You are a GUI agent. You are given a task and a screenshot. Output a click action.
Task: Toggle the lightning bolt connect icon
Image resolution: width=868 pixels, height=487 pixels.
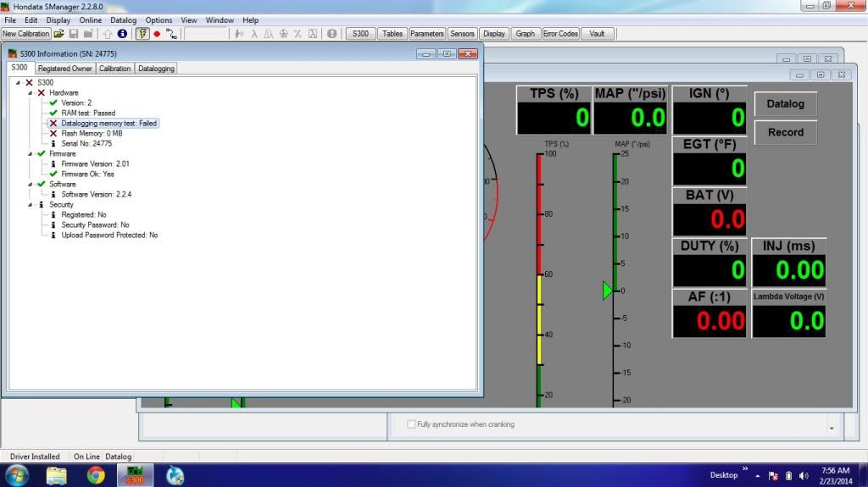click(142, 34)
